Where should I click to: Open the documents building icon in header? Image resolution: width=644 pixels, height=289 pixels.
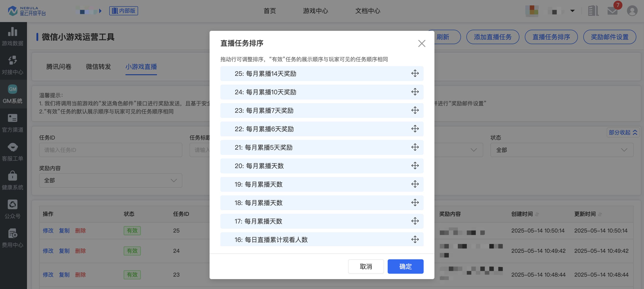point(593,11)
